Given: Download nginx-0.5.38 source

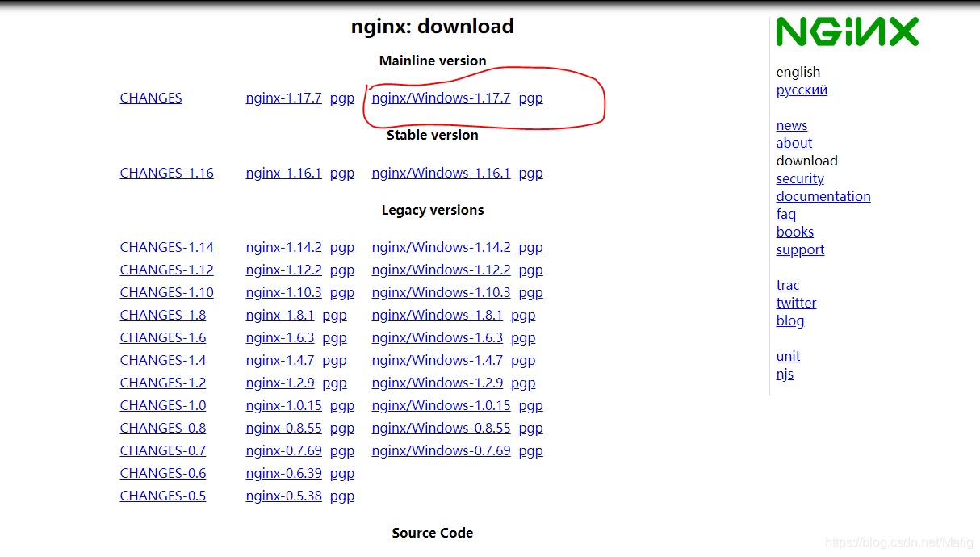Looking at the screenshot, I should tap(283, 496).
